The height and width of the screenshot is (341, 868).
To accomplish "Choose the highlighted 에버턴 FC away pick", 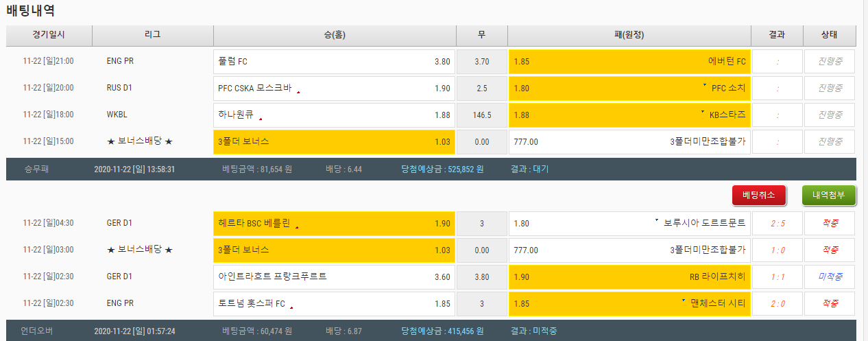I will 628,61.
